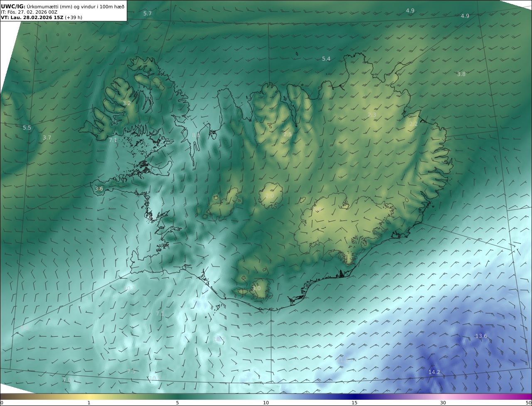Click the 50 tick label on the colorbar

pyautogui.click(x=528, y=403)
